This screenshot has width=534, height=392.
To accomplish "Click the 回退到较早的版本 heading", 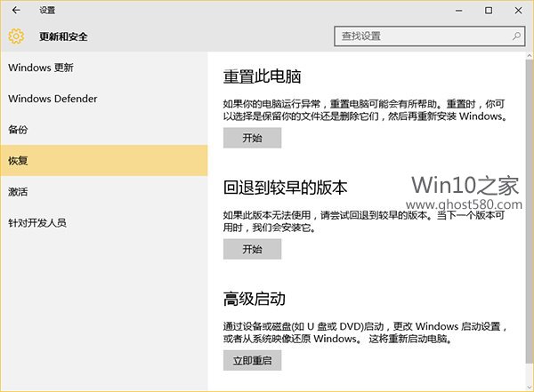I will tap(285, 188).
